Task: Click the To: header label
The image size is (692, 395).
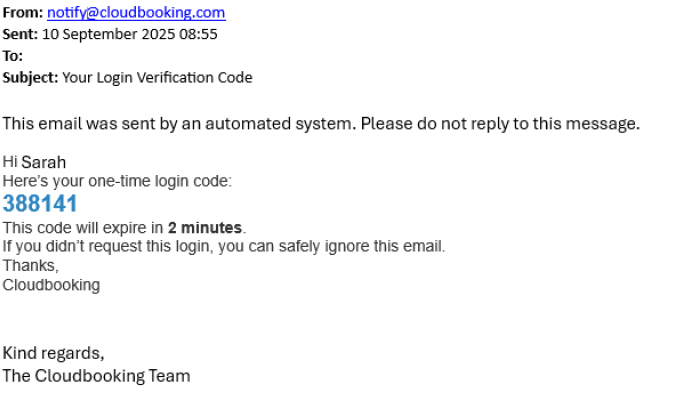Action: 12,56
